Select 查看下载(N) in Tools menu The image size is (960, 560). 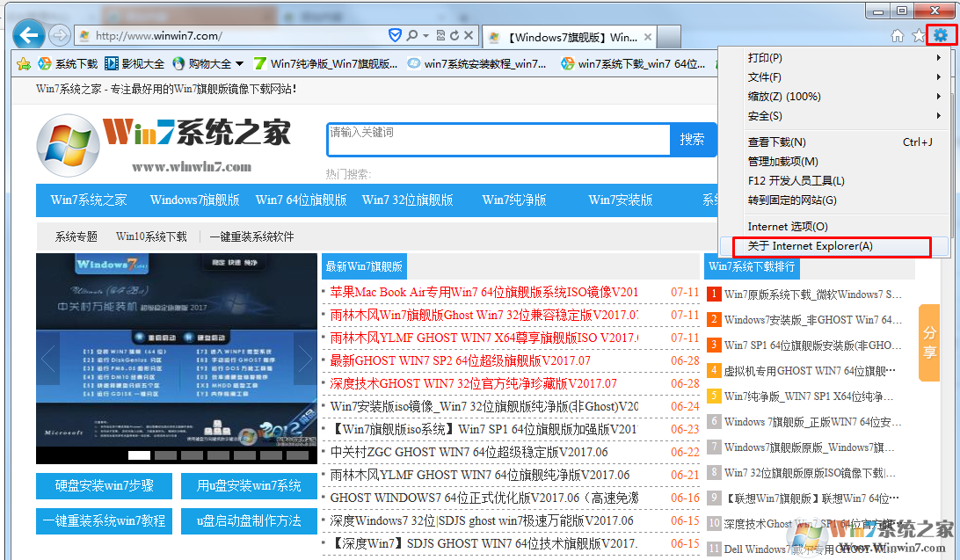pyautogui.click(x=776, y=142)
